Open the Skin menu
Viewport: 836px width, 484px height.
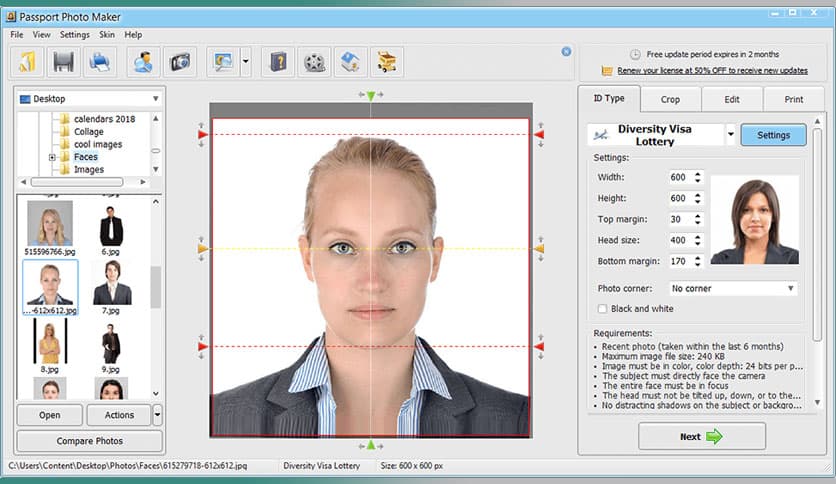tap(107, 35)
